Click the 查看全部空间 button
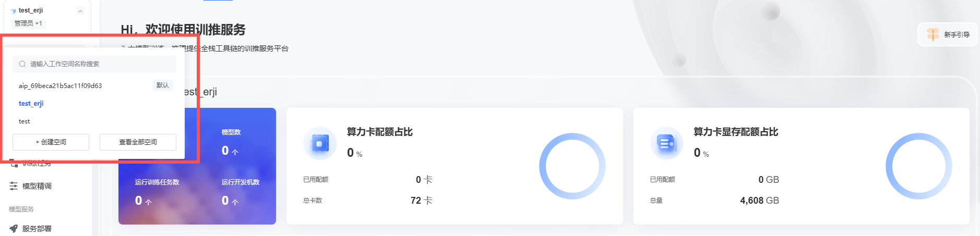Image resolution: width=980 pixels, height=236 pixels. (138, 142)
